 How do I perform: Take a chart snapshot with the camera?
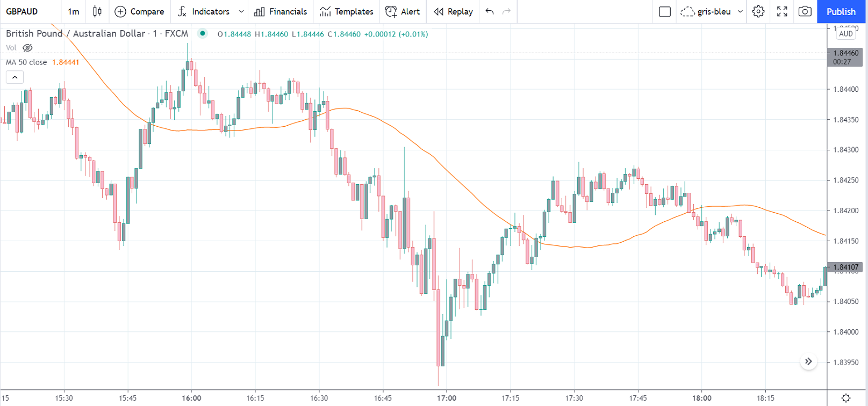click(805, 11)
